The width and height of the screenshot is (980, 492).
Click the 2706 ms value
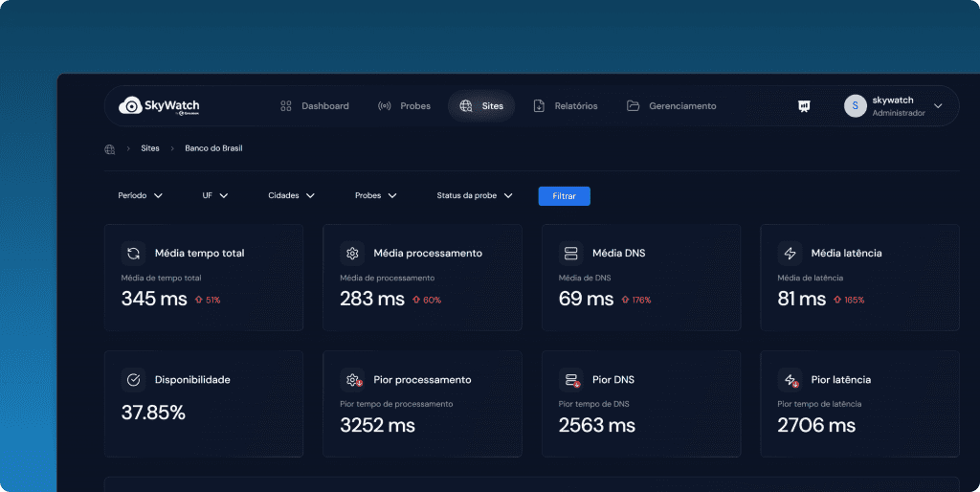817,426
